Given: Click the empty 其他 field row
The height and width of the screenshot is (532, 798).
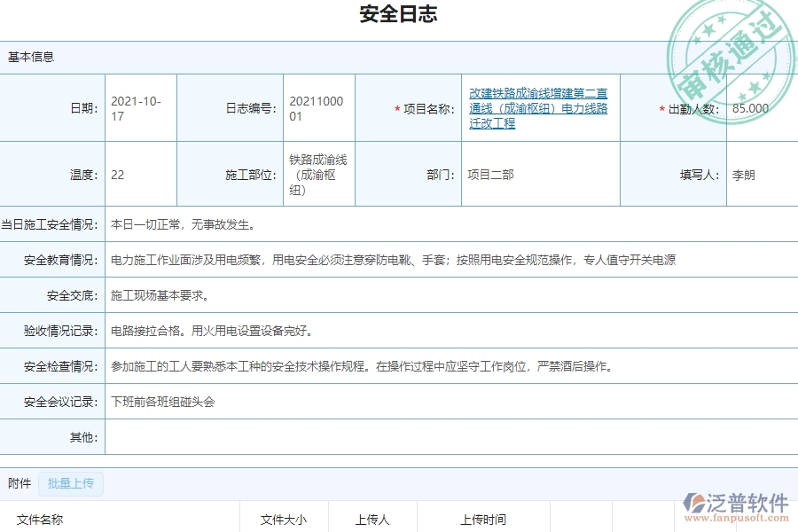Looking at the screenshot, I should [355, 437].
